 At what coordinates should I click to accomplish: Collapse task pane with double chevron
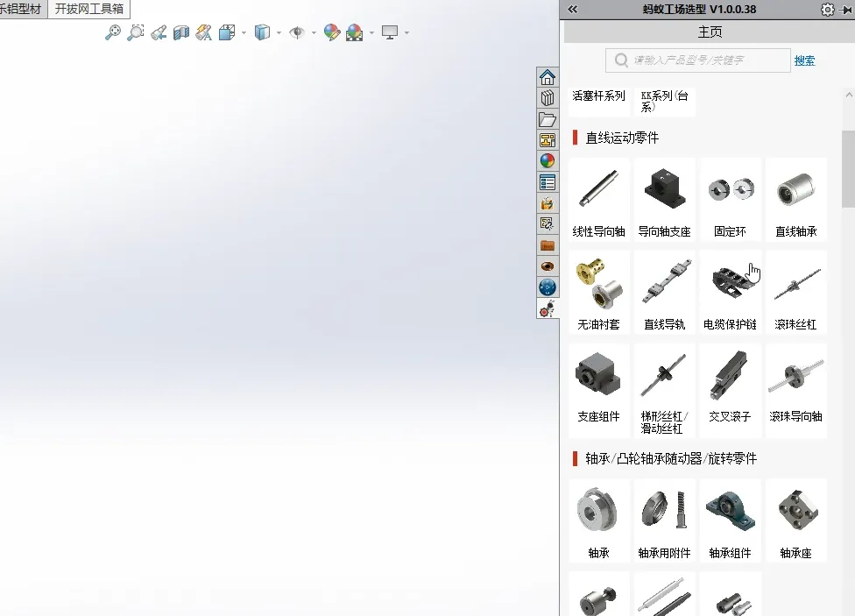click(573, 10)
